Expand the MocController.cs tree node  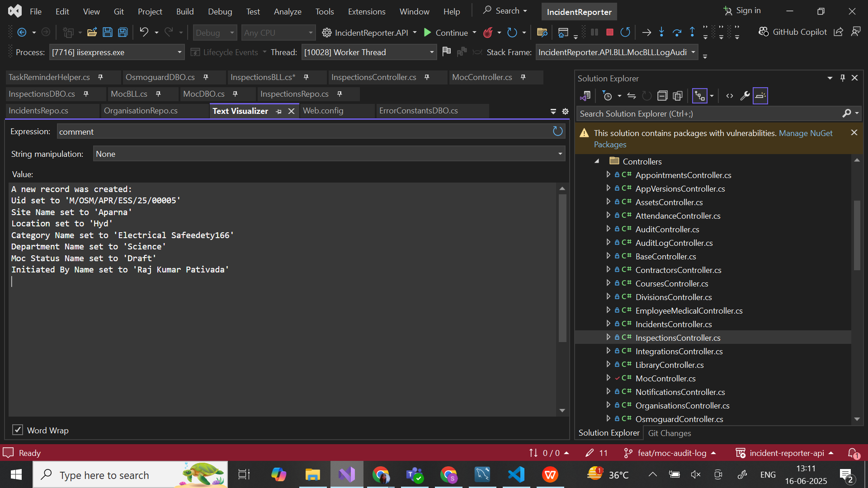click(x=608, y=378)
